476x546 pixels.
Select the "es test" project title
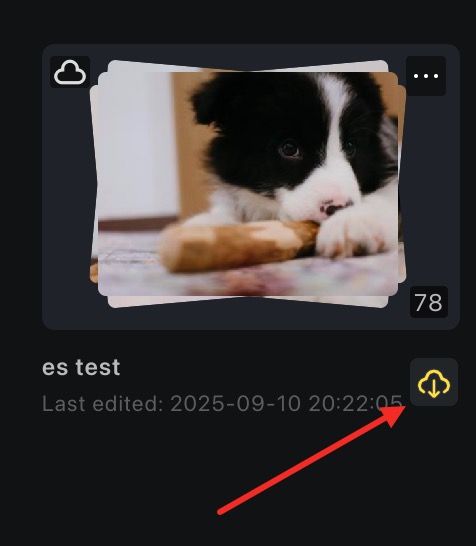point(81,367)
